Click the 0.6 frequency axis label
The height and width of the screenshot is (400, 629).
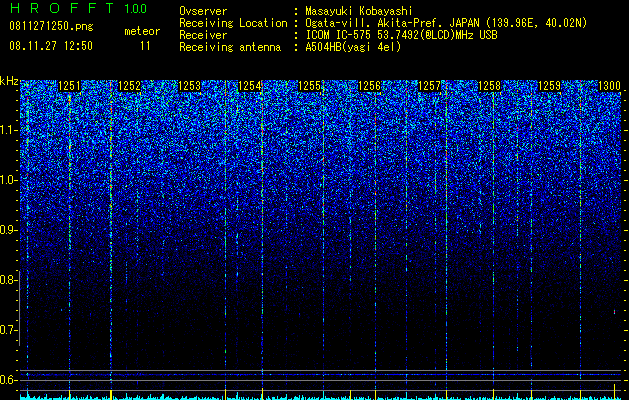(x=9, y=380)
